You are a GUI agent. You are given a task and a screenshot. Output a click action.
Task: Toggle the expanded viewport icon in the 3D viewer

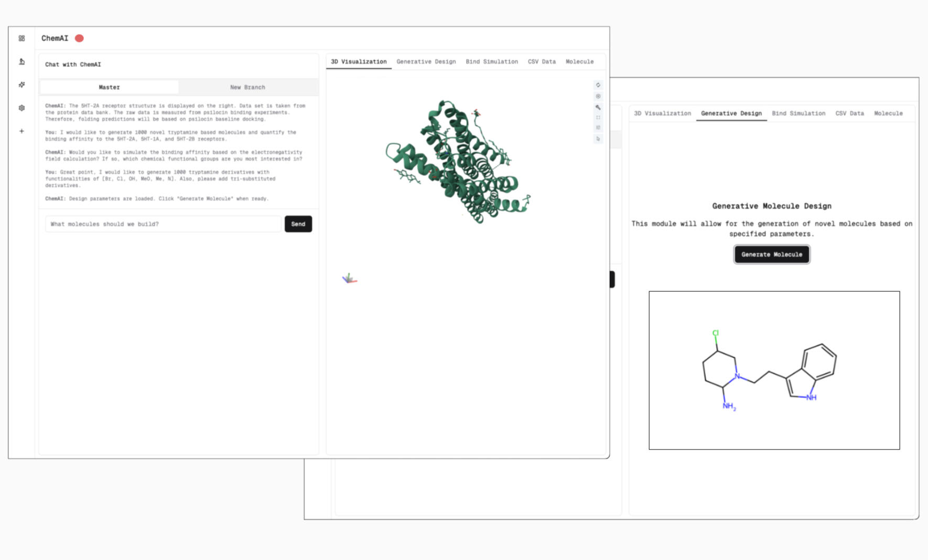pos(598,117)
